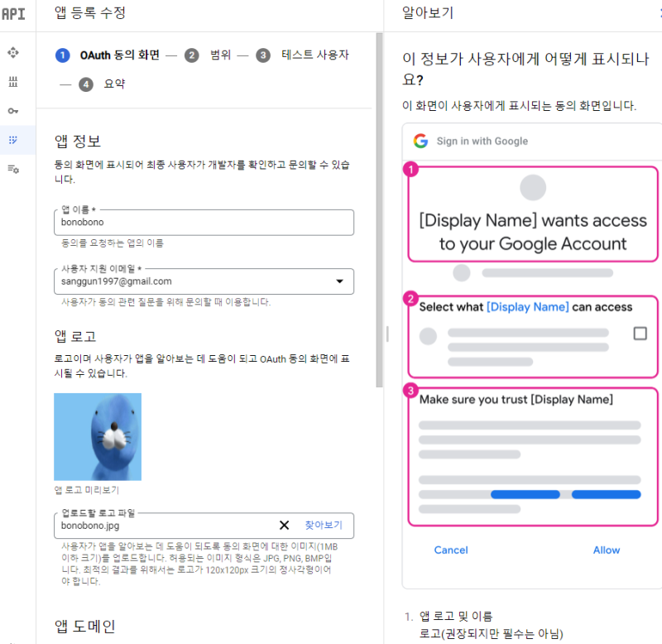The width and height of the screenshot is (662, 644).
Task: Open the Library icon in sidebar
Action: 13,81
